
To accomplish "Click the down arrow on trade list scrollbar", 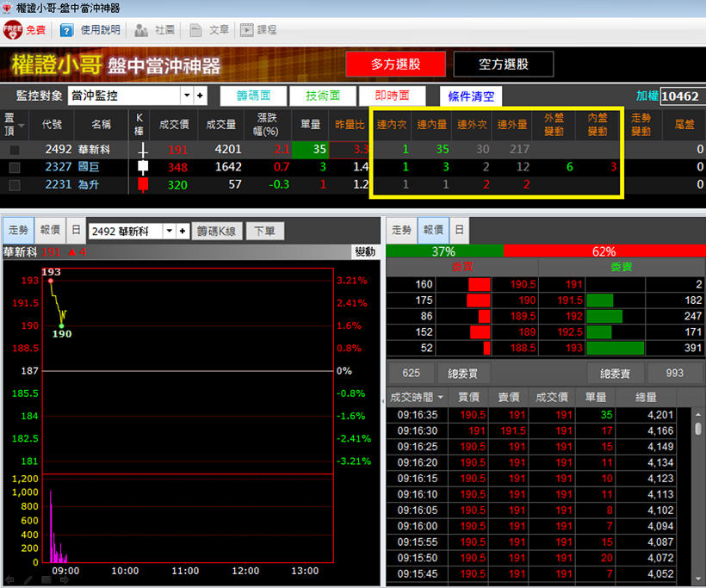I will point(698,578).
